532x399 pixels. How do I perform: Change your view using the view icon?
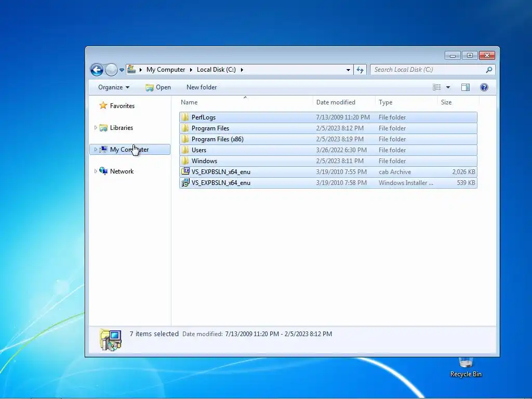point(436,87)
